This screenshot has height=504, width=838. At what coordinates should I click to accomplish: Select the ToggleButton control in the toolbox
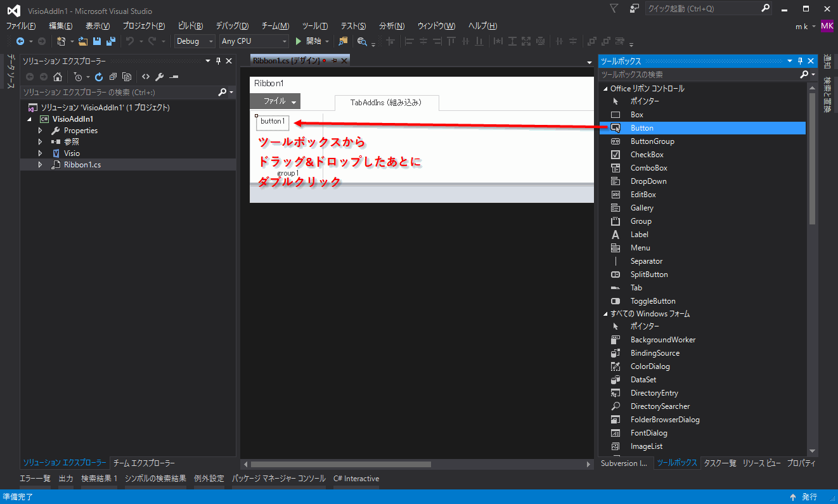pos(702,301)
